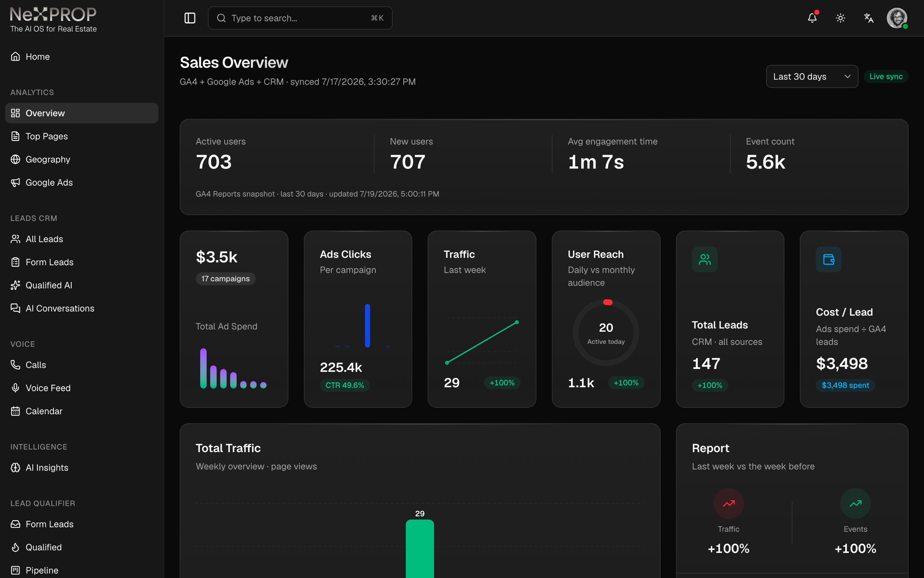Viewport: 924px width, 578px height.
Task: Open notifications bell
Action: 812,18
